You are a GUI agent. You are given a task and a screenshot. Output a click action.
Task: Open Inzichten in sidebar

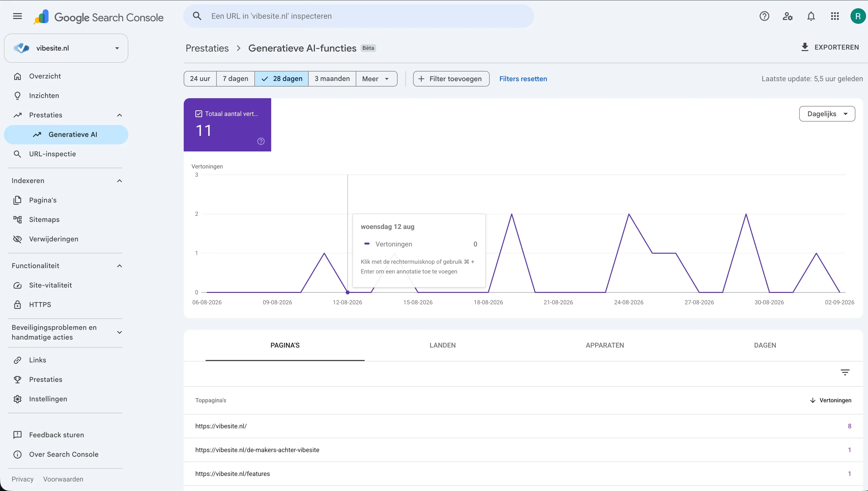(x=66, y=96)
